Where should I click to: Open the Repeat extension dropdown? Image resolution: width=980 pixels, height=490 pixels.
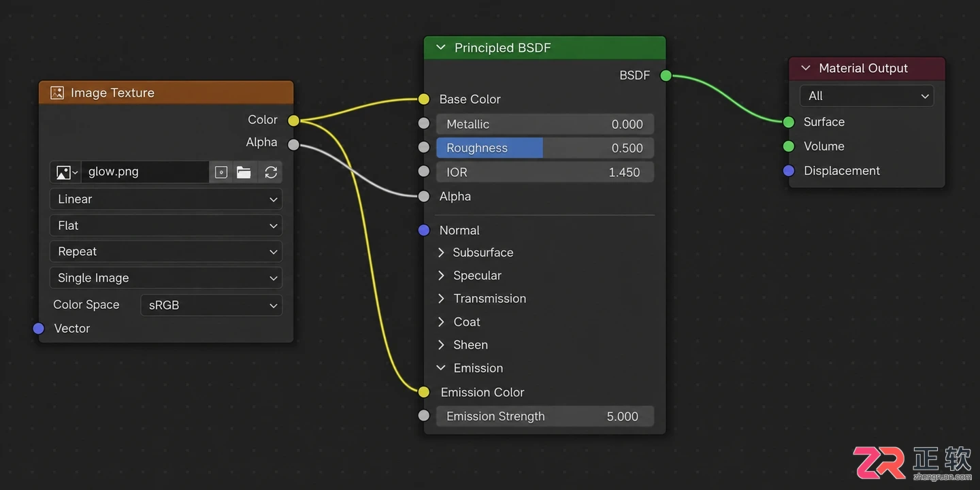[166, 252]
